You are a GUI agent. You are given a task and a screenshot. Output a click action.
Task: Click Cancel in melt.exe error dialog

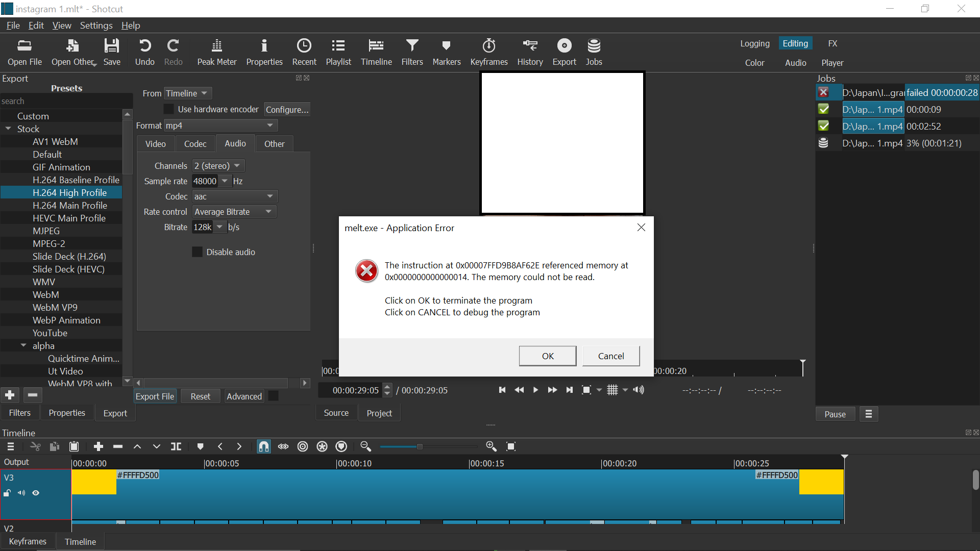(611, 356)
